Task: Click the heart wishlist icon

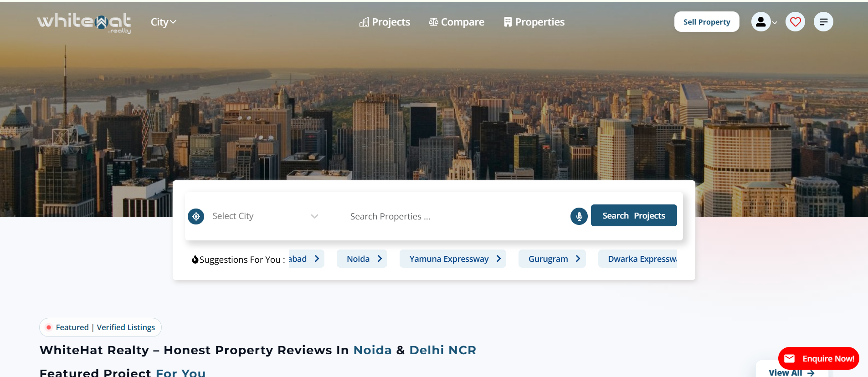Action: pos(795,22)
